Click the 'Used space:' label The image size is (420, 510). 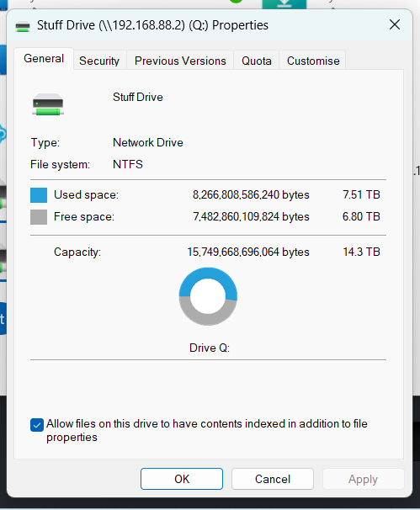click(86, 194)
